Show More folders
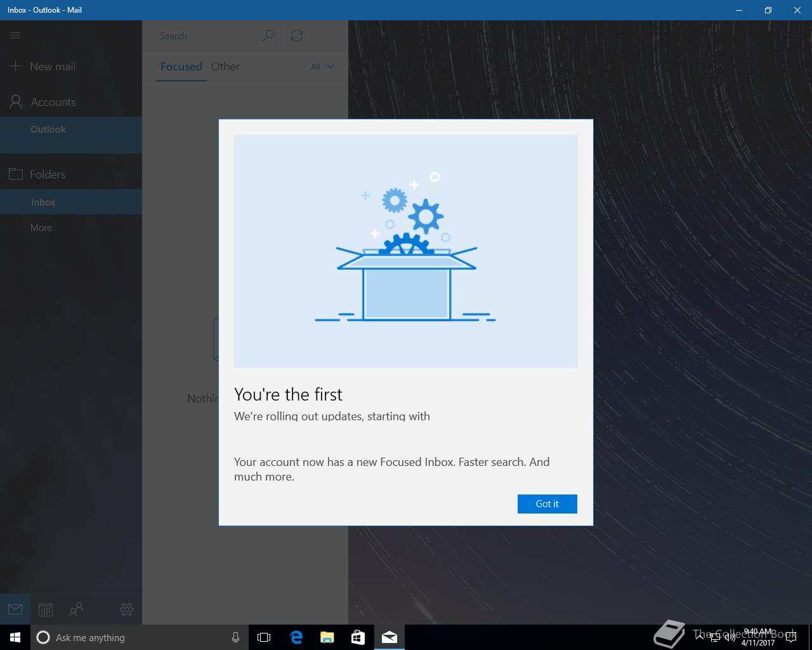The image size is (812, 650). pos(71,227)
